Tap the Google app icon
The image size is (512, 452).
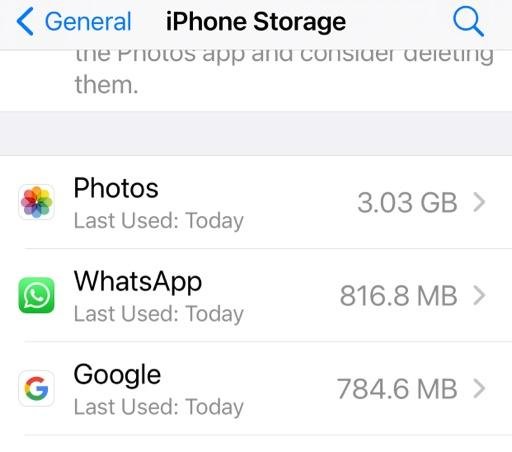[36, 388]
